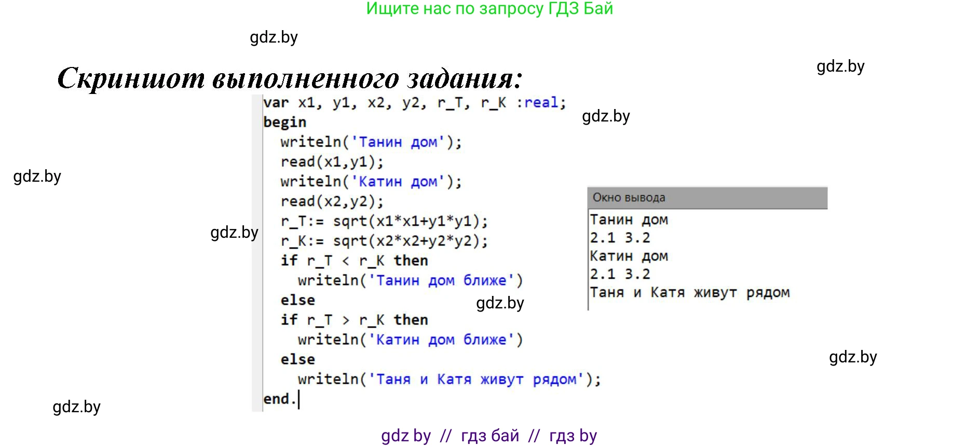Click the gdz.by watermark beside the var line

point(606,116)
